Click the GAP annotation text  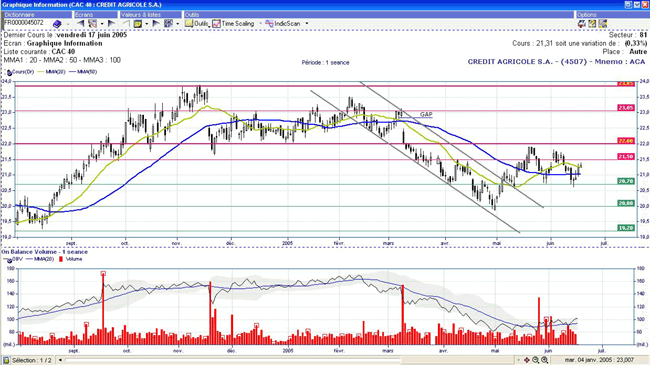pyautogui.click(x=426, y=114)
